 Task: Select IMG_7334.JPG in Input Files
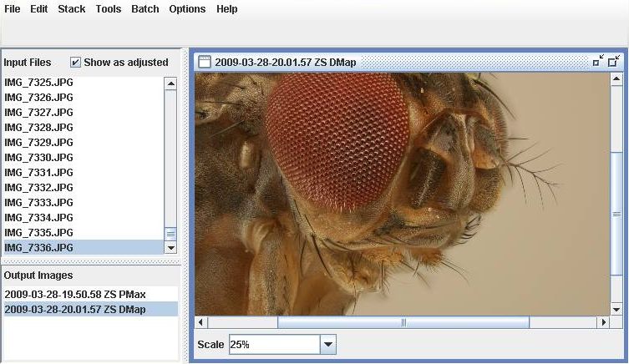tap(84, 218)
